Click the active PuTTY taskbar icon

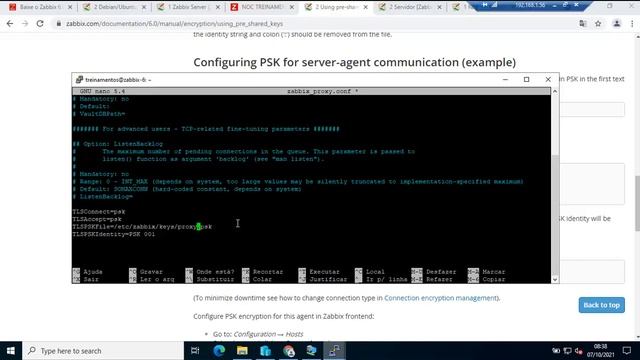click(x=334, y=351)
